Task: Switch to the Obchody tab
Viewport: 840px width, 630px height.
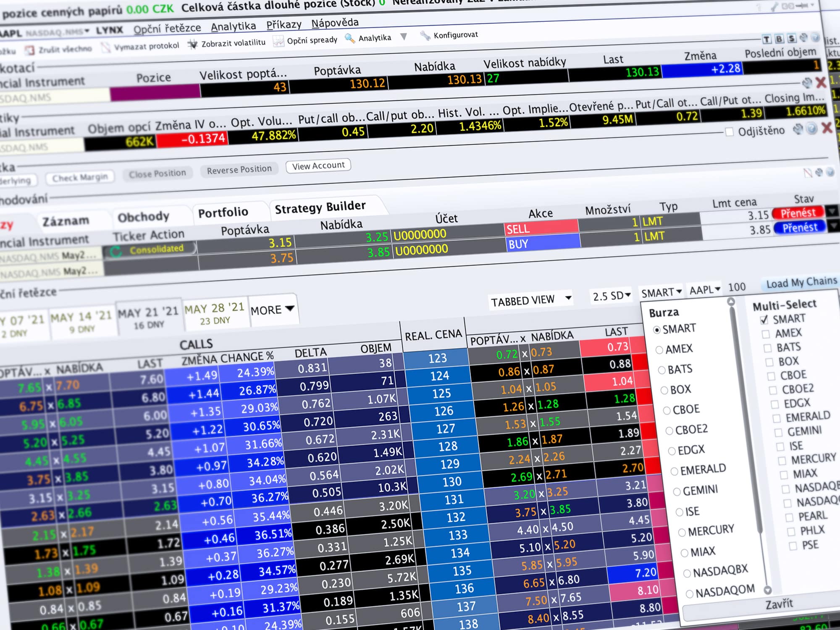Action: (x=143, y=217)
